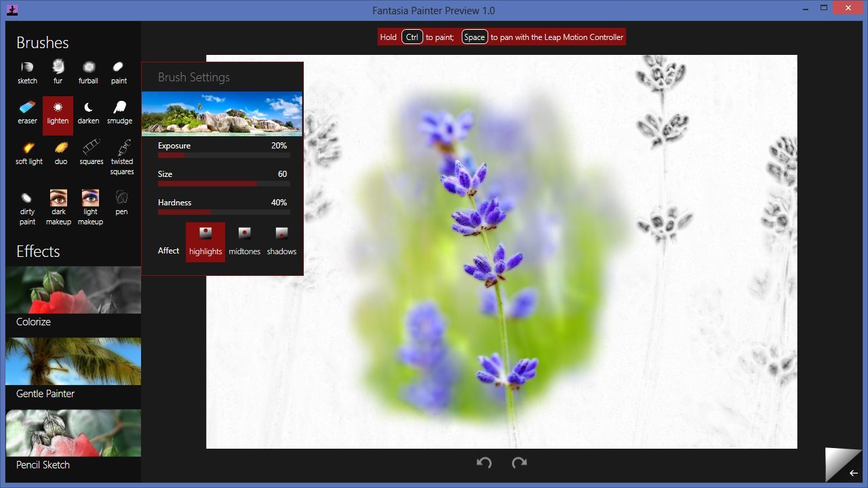The height and width of the screenshot is (488, 868).
Task: Choose the furball brush
Action: coord(88,73)
